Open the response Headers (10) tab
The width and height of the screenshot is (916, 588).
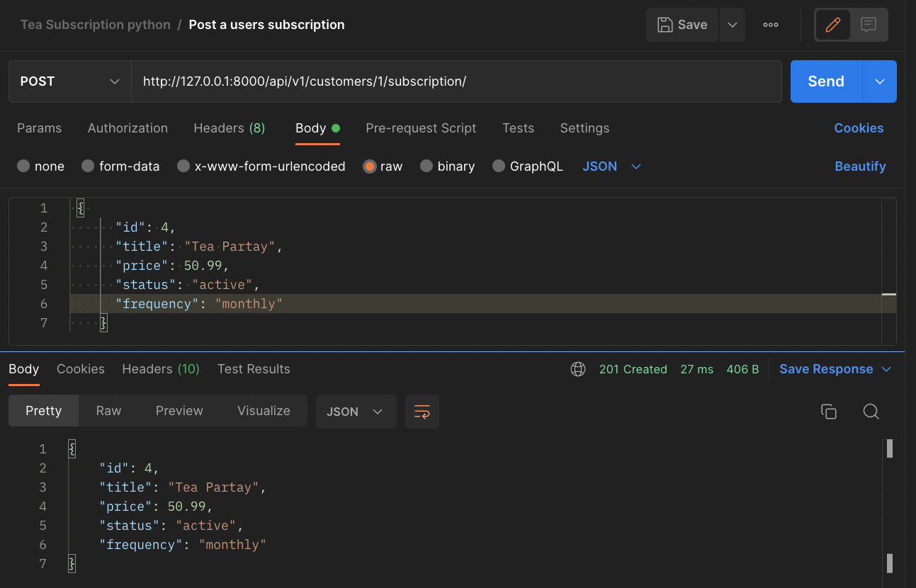click(161, 369)
